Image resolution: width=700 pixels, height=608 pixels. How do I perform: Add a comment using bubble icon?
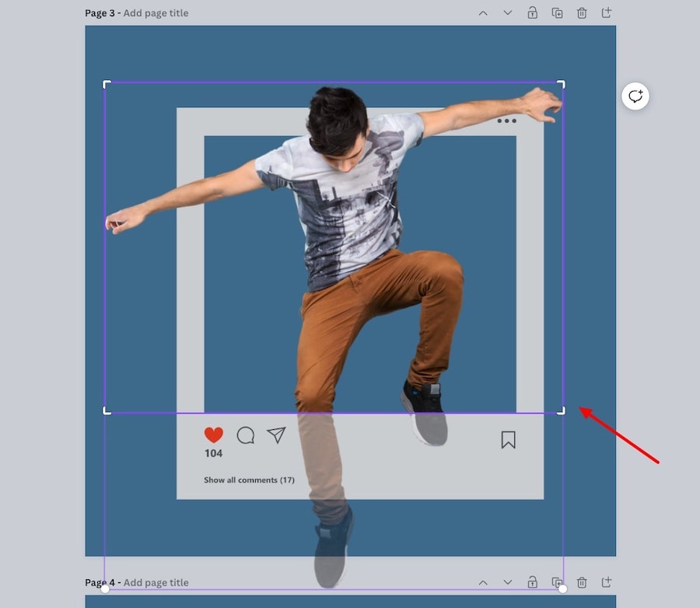(x=635, y=96)
